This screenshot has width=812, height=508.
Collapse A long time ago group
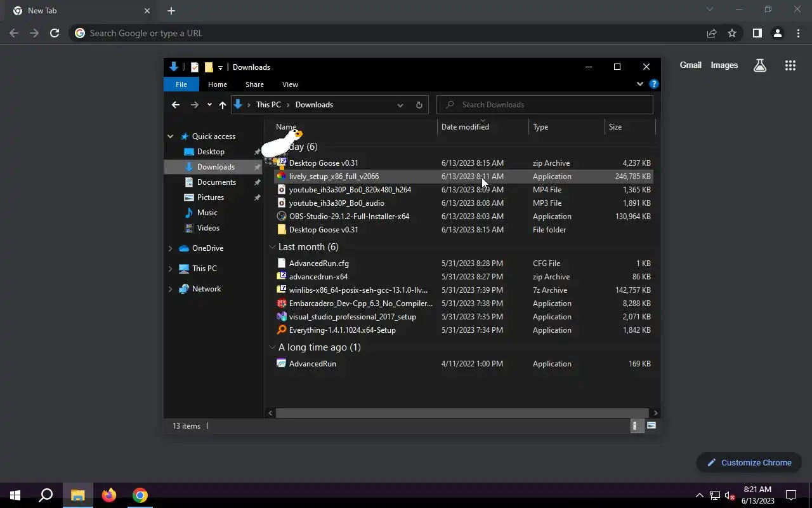tap(272, 347)
